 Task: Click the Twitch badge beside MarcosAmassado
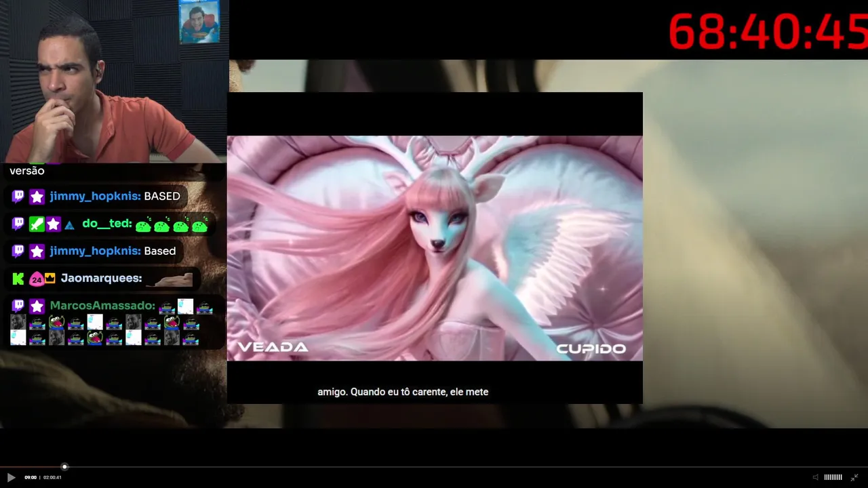tap(18, 306)
